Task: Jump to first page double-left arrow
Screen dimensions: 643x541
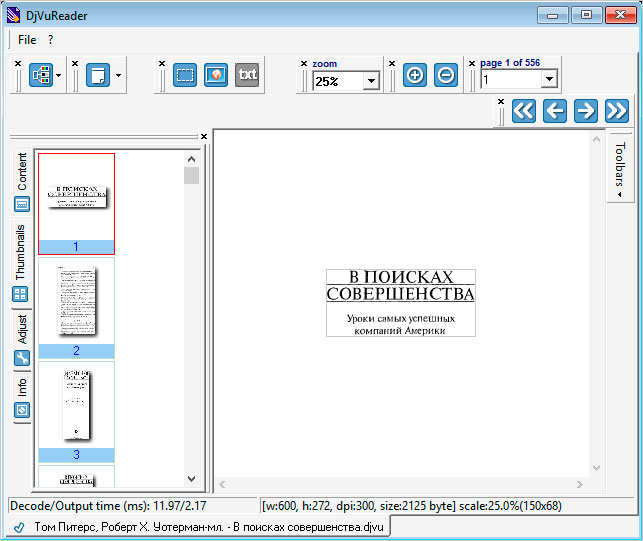Action: pos(524,111)
